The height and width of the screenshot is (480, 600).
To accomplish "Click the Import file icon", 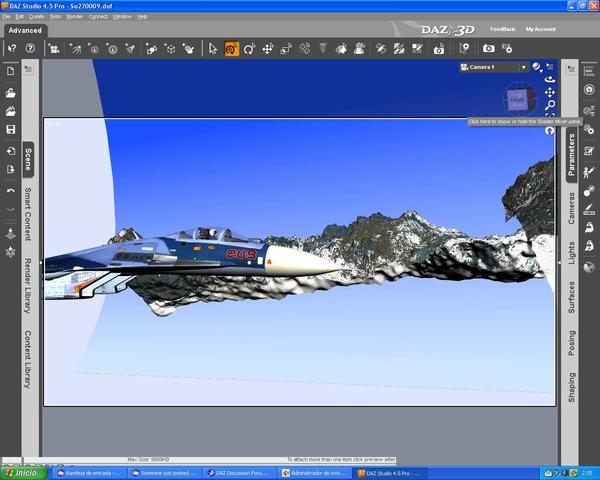I will point(10,151).
